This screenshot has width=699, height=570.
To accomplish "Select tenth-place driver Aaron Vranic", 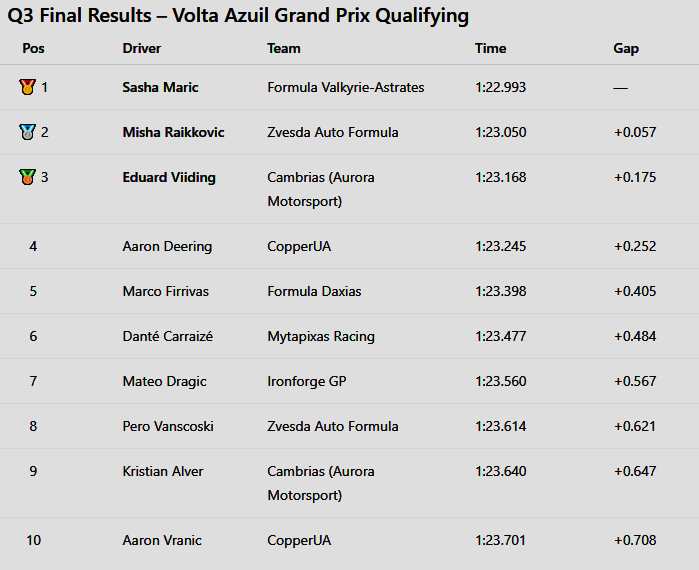I will (162, 540).
